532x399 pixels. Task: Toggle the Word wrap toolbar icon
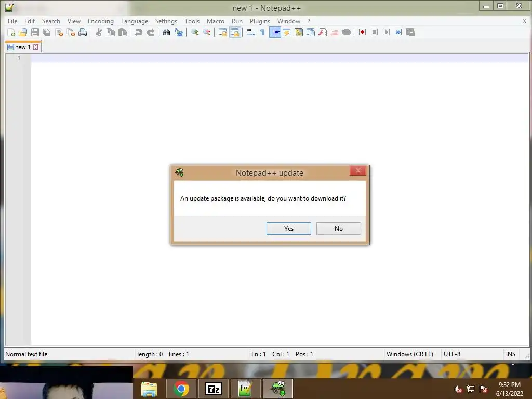point(251,32)
